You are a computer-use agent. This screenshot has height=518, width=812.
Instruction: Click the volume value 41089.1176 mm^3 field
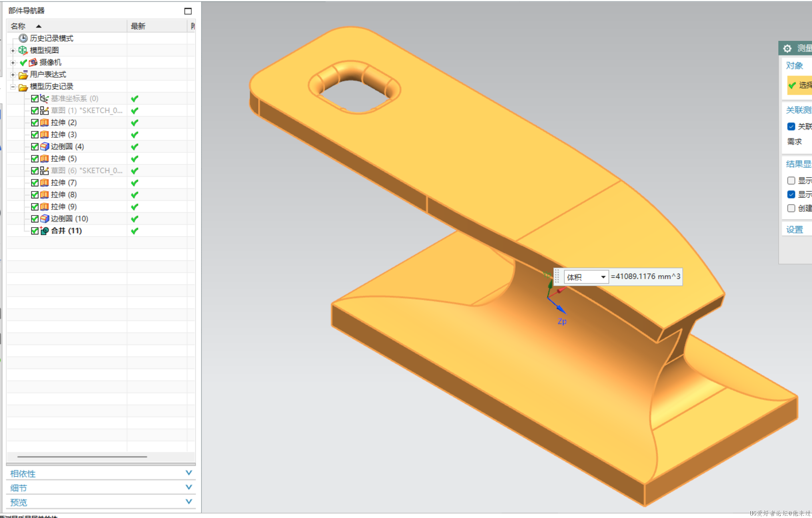click(645, 276)
